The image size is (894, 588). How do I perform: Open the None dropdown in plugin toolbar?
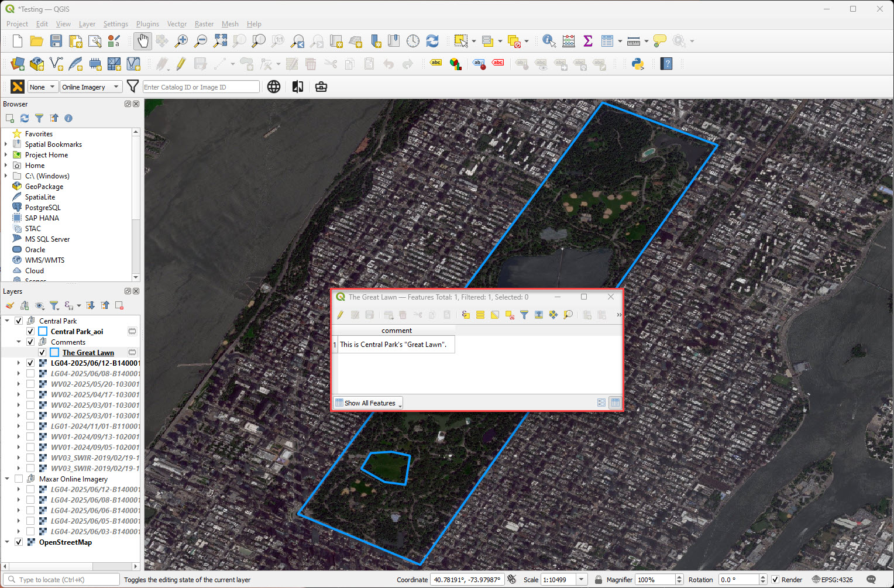43,87
